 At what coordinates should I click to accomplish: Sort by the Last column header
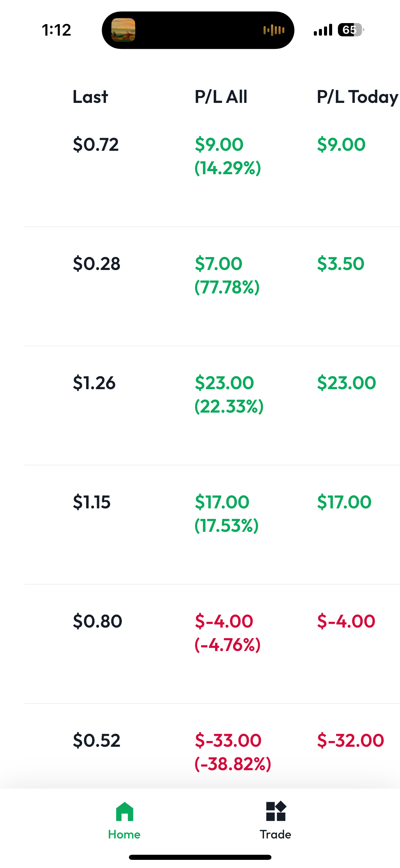coord(90,97)
